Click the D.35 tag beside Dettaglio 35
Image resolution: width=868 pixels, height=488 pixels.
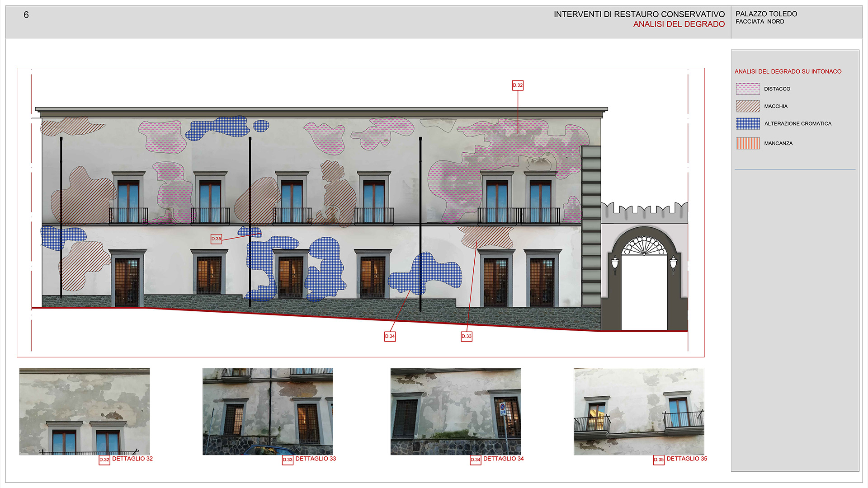[659, 460]
